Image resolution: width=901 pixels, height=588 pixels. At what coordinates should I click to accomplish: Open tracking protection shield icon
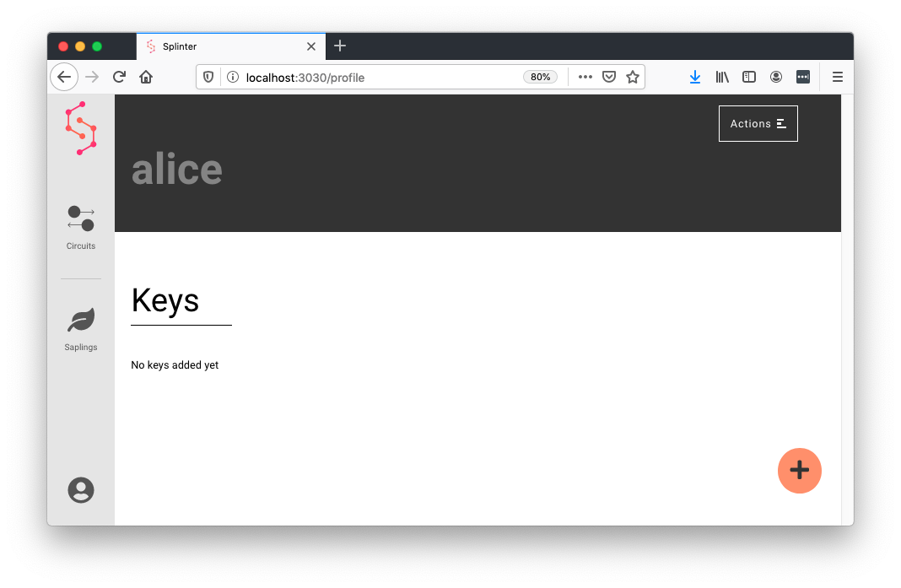tap(208, 77)
